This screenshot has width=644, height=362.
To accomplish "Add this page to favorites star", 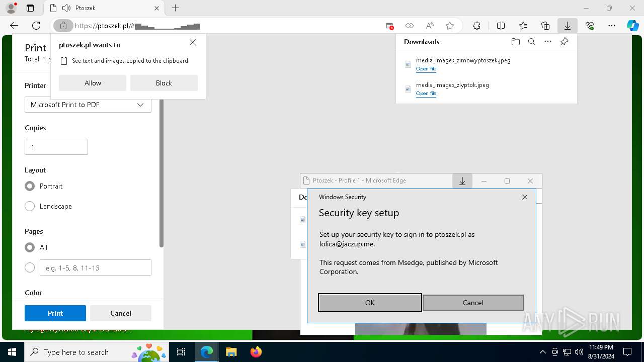I will click(x=450, y=26).
